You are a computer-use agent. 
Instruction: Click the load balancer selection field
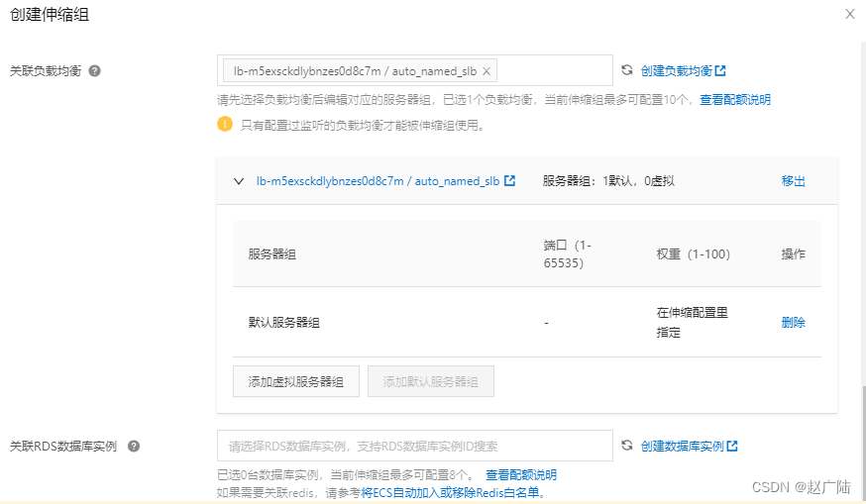[x=415, y=70]
